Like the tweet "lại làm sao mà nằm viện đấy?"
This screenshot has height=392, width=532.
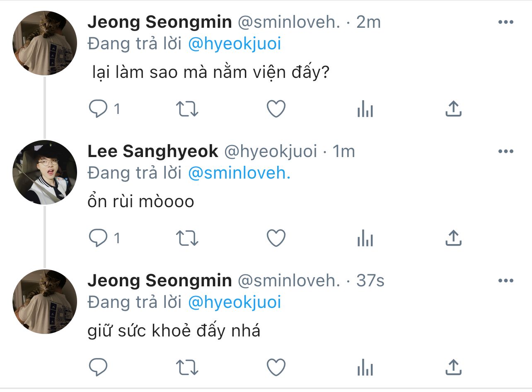[x=276, y=109]
